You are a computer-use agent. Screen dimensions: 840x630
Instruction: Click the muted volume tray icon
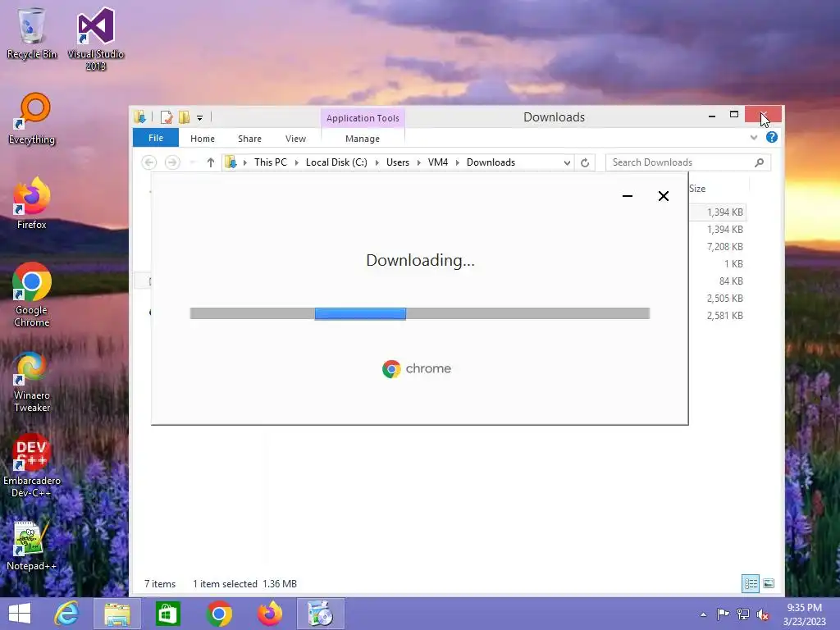(x=763, y=614)
